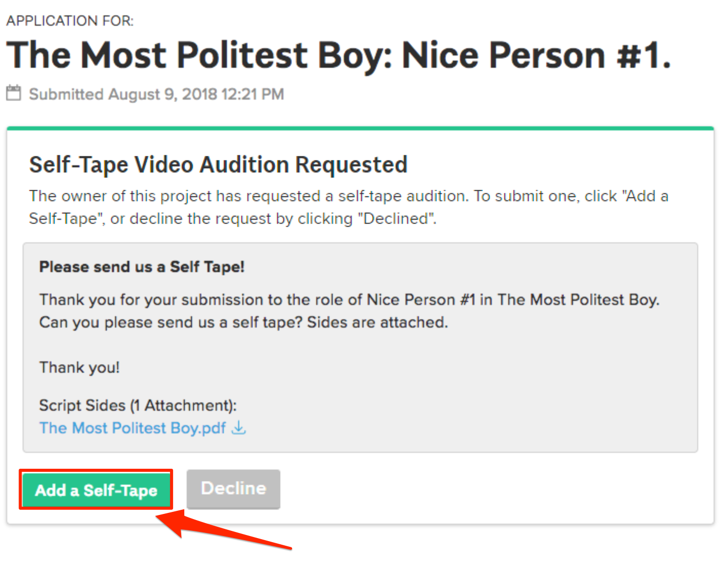Click the Thank you! line in the message
The height and width of the screenshot is (574, 728).
click(x=80, y=368)
